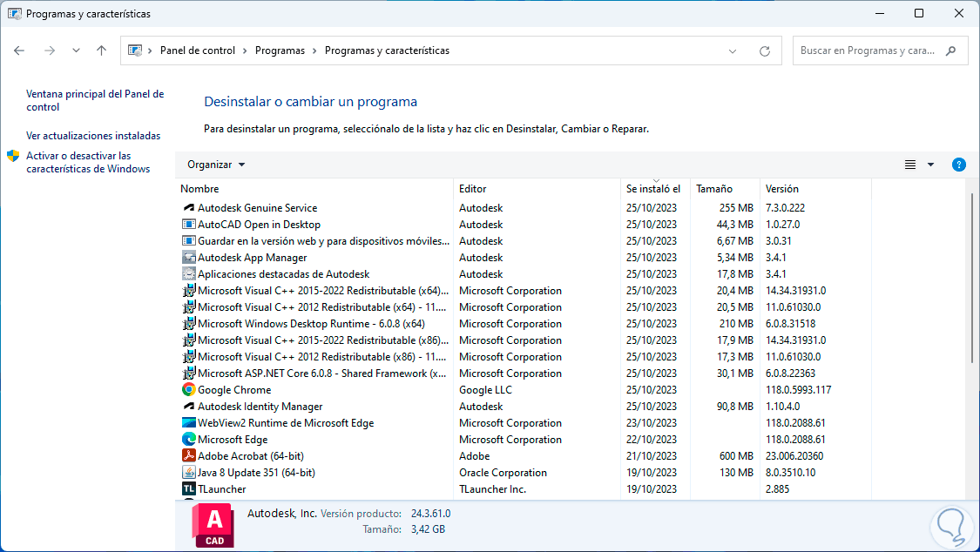Viewport: 980px width, 552px height.
Task: Click the 23/10/2023 install date
Action: (x=652, y=423)
